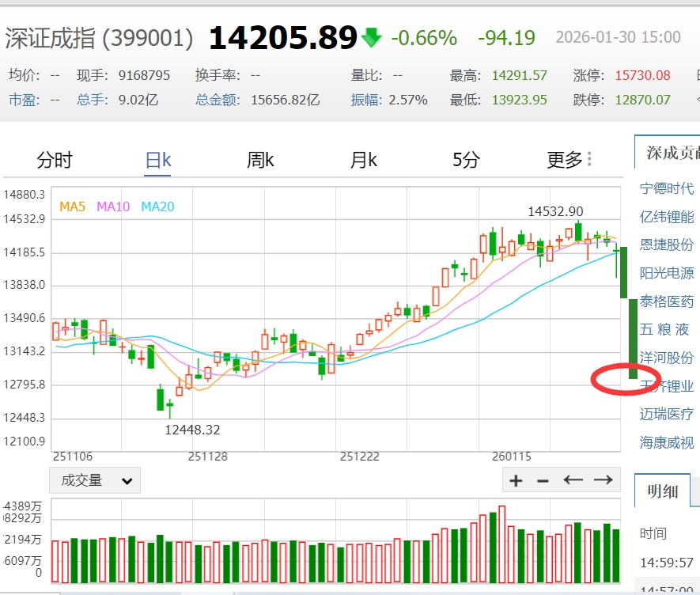Image resolution: width=700 pixels, height=595 pixels.
Task: Switch to 周k weekly chart
Action: (x=260, y=160)
